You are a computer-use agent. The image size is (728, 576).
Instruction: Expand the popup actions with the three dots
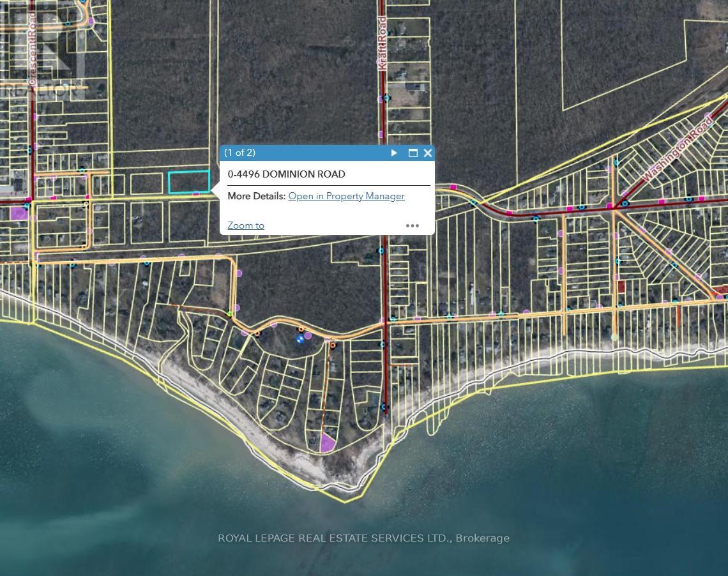pyautogui.click(x=412, y=225)
